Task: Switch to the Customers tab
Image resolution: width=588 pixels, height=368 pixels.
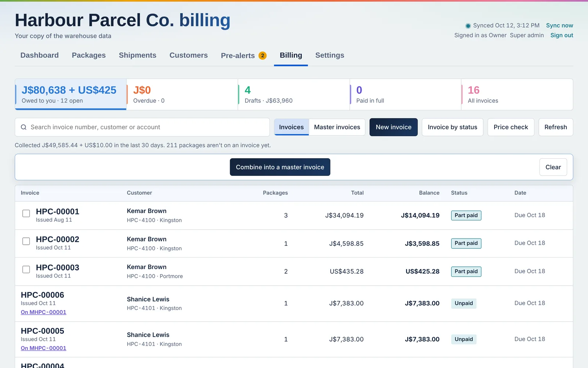Action: (189, 55)
